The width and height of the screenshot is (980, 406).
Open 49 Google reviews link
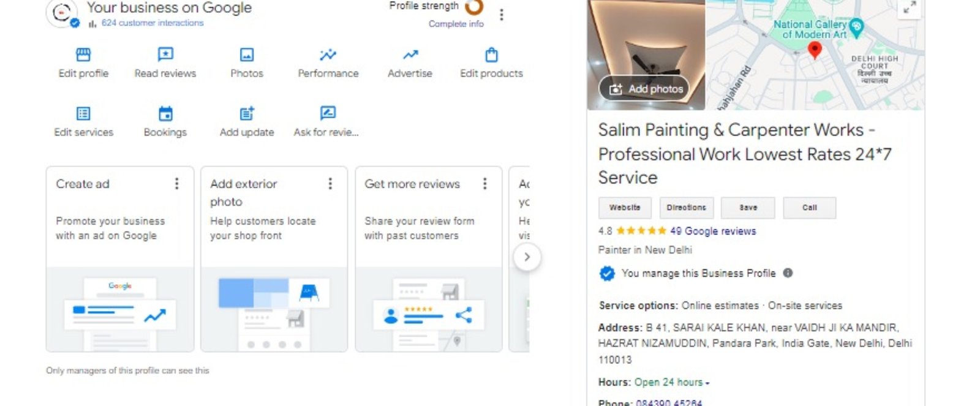coord(713,231)
